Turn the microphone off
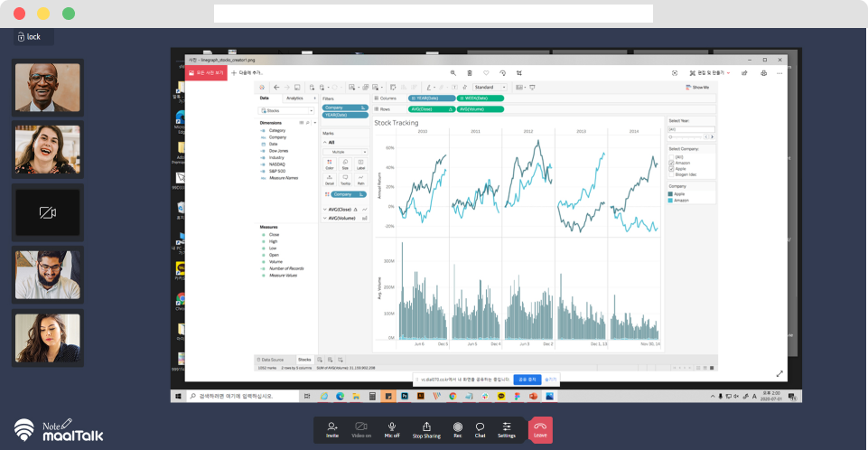The width and height of the screenshot is (868, 450). (x=392, y=428)
